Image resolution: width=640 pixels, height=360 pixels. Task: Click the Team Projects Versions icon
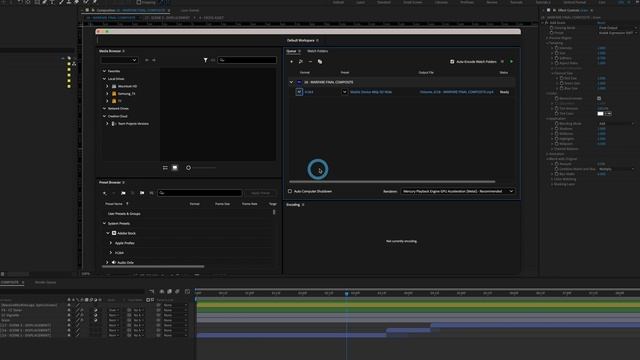114,124
